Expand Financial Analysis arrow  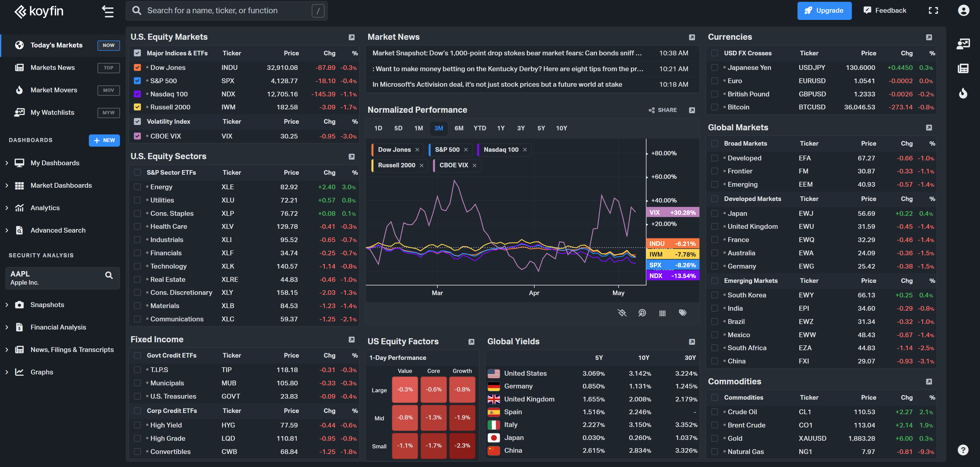tap(6, 327)
